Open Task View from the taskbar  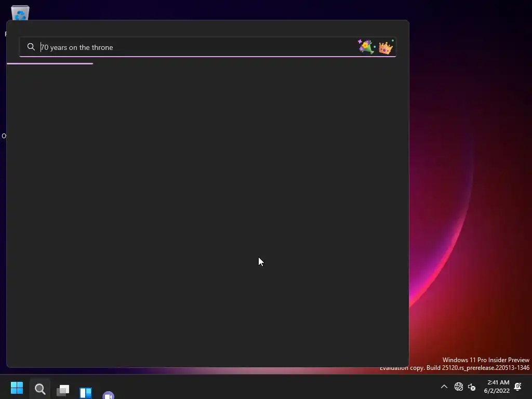[63, 390]
